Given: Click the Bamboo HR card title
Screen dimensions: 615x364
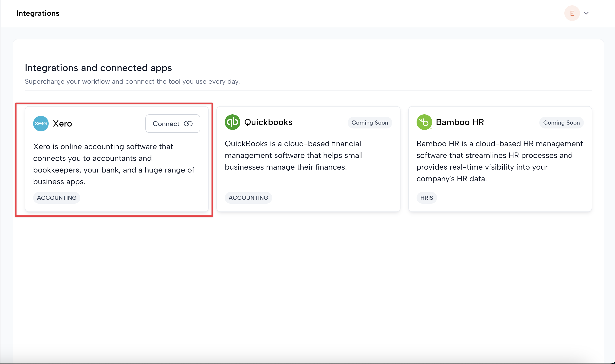Looking at the screenshot, I should [x=460, y=122].
